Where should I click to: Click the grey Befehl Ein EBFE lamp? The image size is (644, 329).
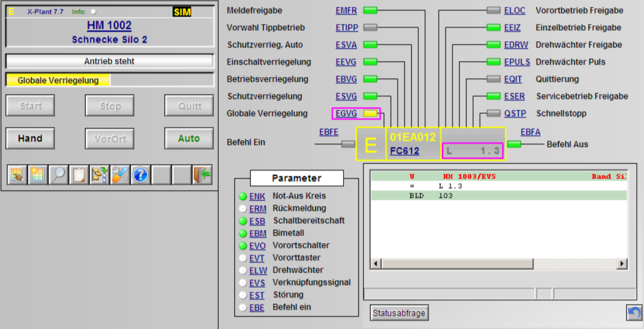(348, 144)
